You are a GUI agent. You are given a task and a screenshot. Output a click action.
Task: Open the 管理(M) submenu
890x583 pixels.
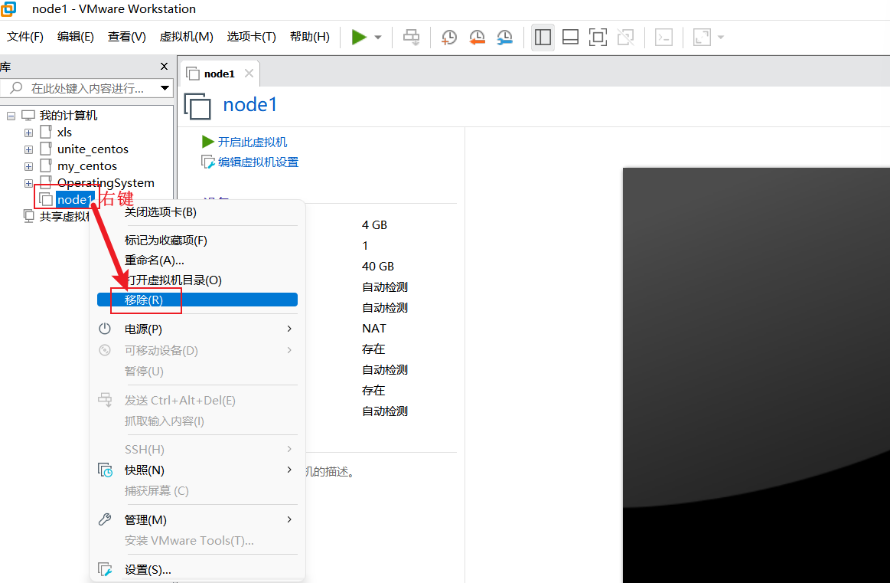pyautogui.click(x=198, y=520)
